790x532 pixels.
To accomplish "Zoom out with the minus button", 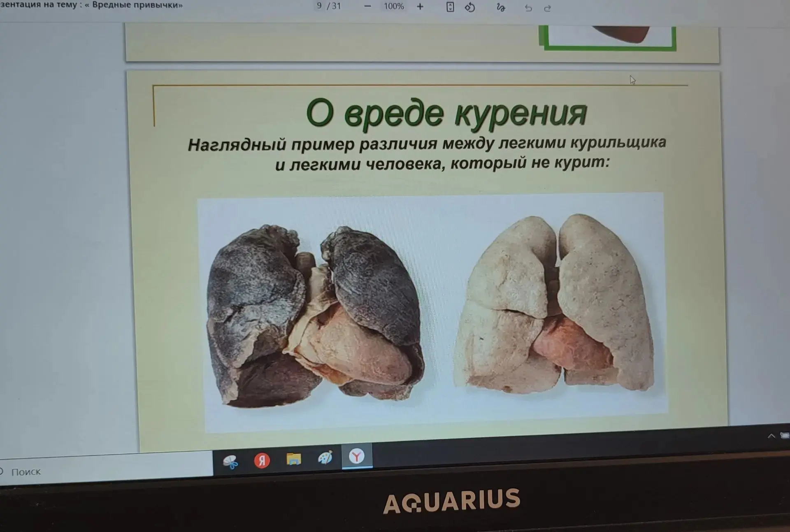I will (367, 7).
